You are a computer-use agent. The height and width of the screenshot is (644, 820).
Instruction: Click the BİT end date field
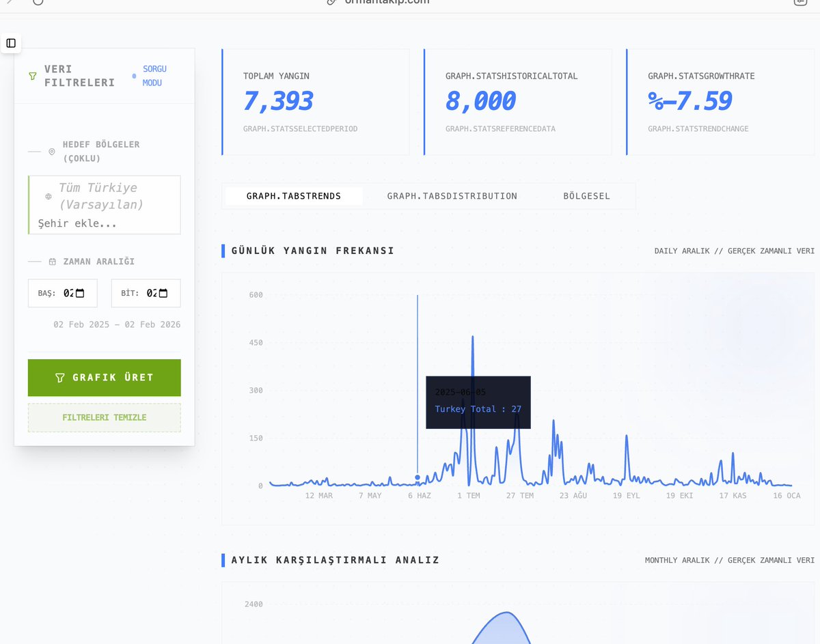pyautogui.click(x=146, y=293)
